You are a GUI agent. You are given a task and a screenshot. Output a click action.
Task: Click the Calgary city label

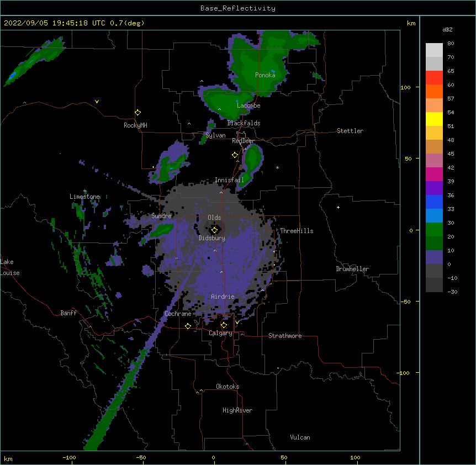pos(220,333)
